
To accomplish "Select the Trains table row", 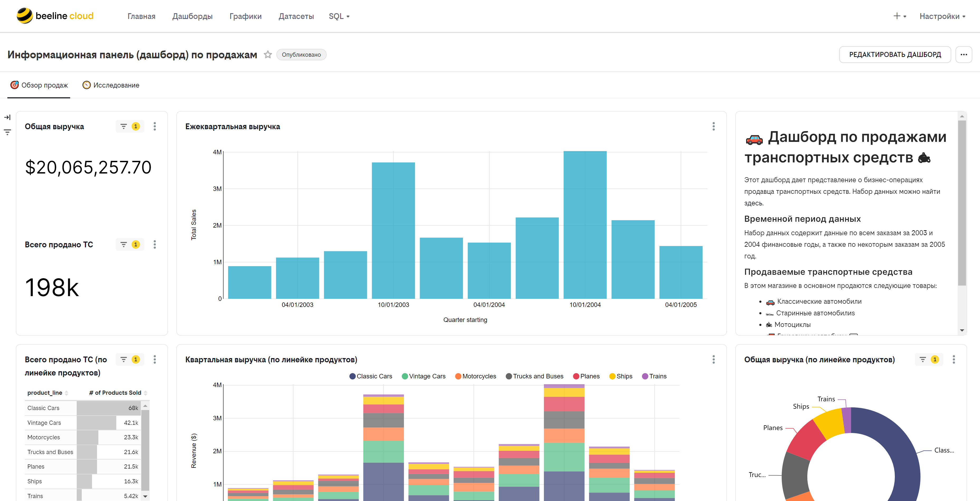I will tap(83, 496).
